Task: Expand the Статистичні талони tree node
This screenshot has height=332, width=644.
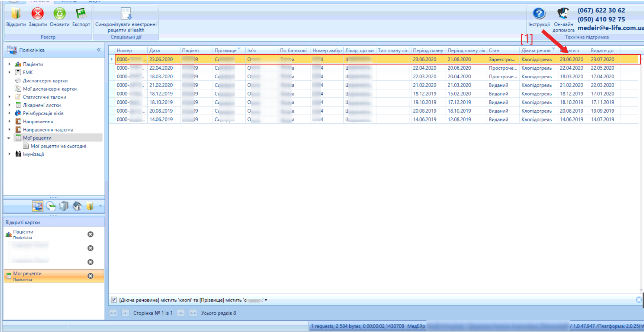Action: click(x=9, y=97)
